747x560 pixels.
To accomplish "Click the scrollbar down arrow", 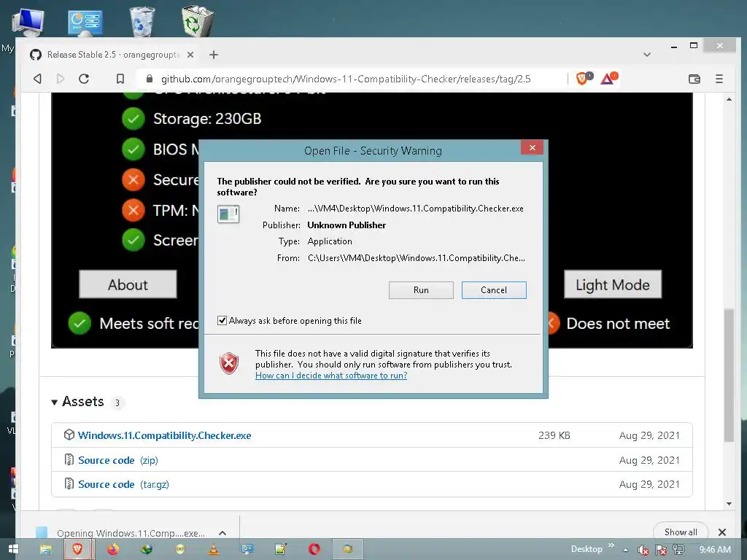I will click(x=729, y=503).
